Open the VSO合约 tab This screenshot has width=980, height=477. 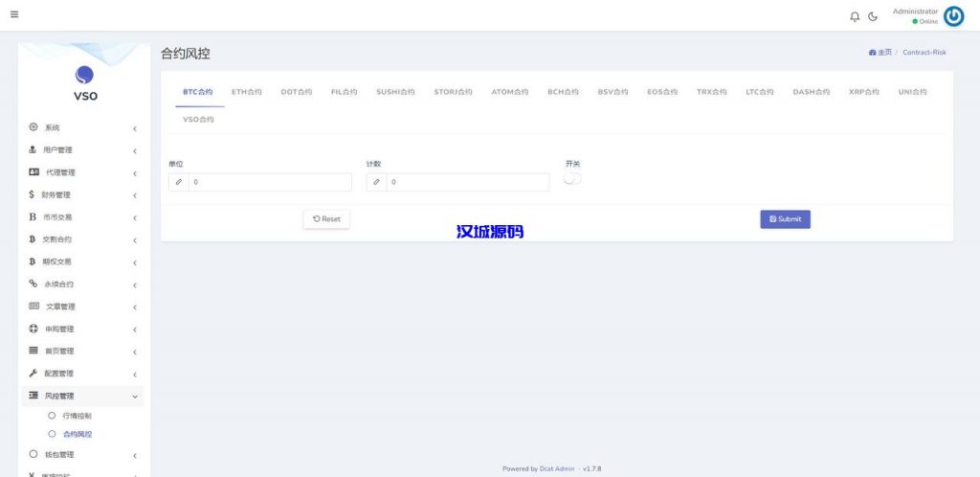198,120
